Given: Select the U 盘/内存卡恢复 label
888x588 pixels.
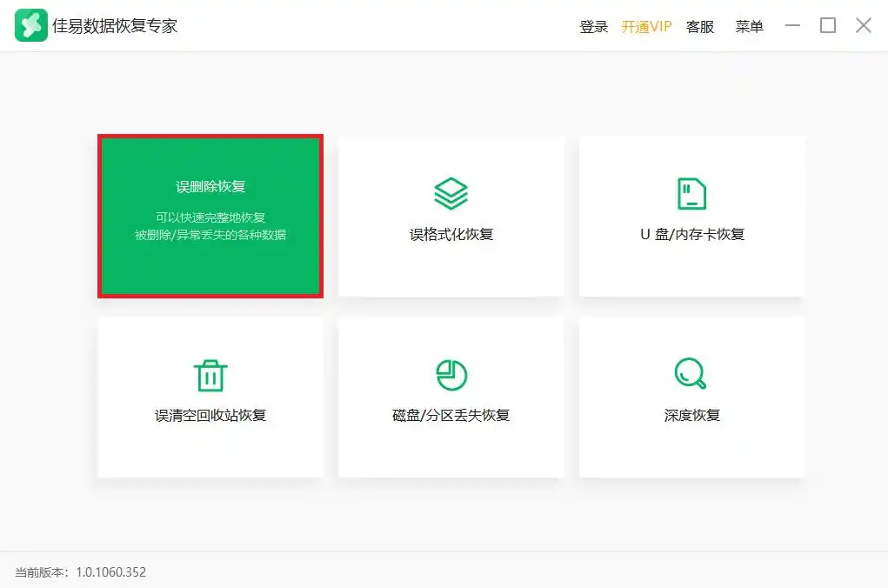Looking at the screenshot, I should click(x=691, y=235).
